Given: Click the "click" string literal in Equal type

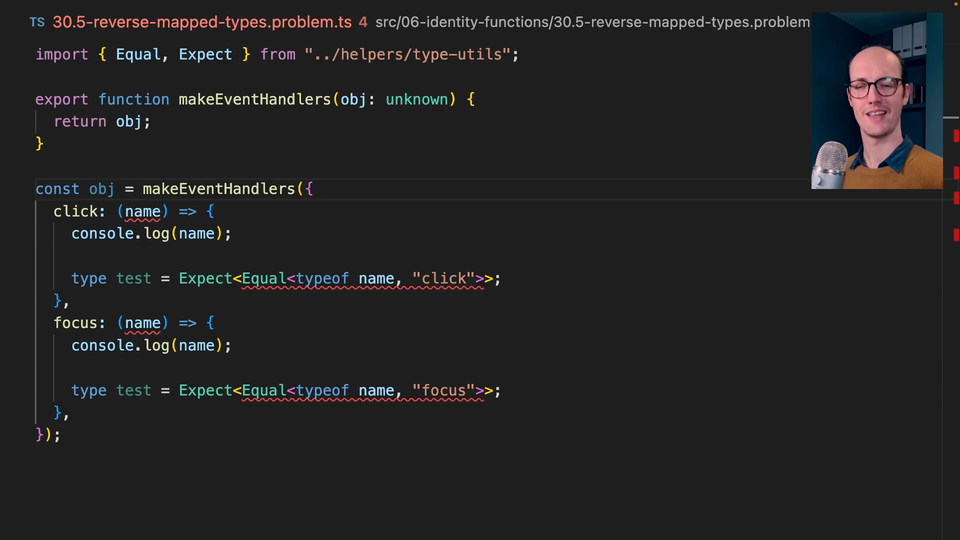Looking at the screenshot, I should coord(443,278).
